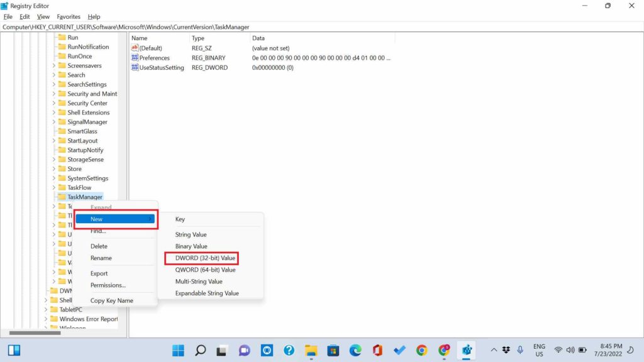The width and height of the screenshot is (644, 362).
Task: Open Task View on the taskbar
Action: [x=222, y=350]
